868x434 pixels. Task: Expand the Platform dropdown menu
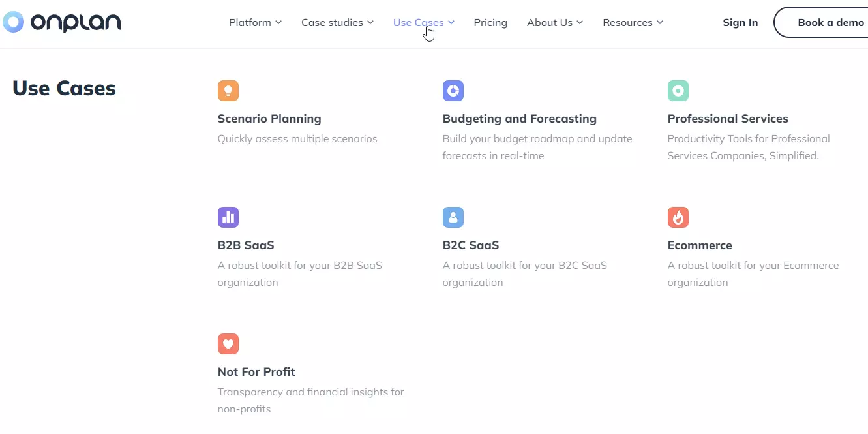coord(255,22)
